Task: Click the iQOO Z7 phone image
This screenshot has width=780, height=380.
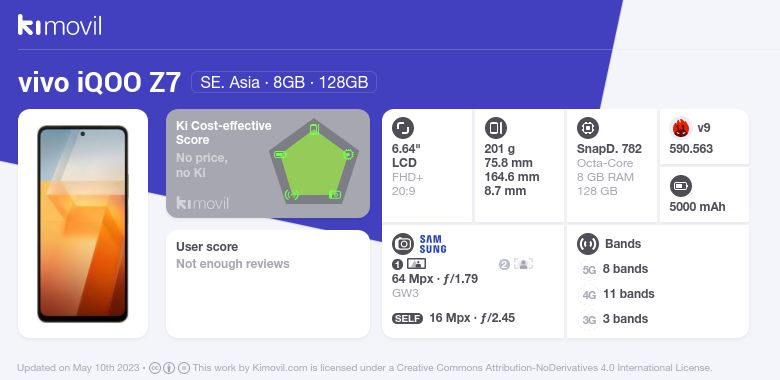Action: (83, 224)
